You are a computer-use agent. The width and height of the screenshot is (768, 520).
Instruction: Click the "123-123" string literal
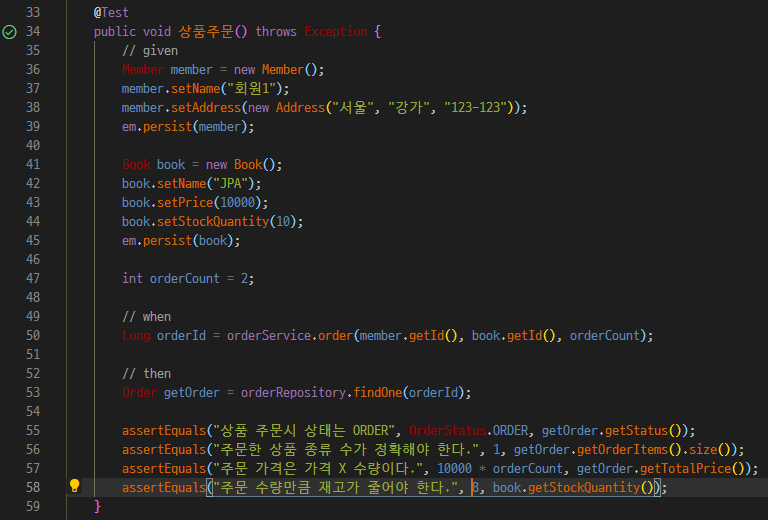(x=475, y=107)
